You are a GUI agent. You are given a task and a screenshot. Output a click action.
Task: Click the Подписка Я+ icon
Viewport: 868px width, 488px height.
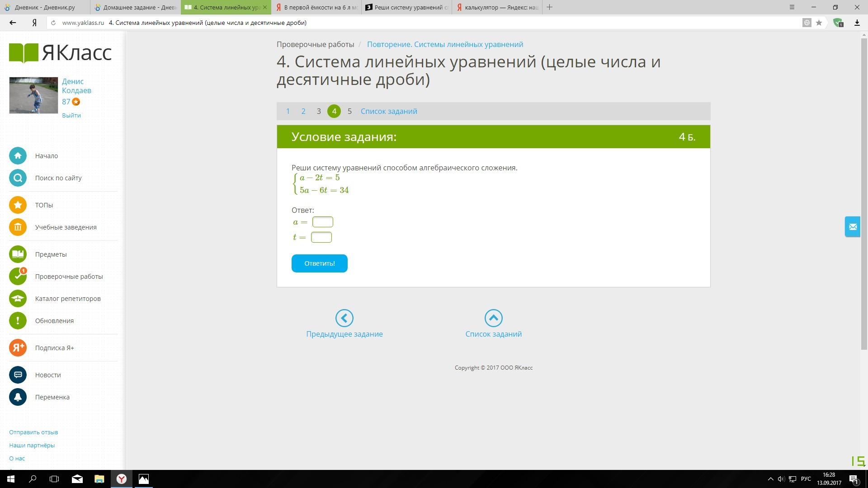pyautogui.click(x=18, y=348)
